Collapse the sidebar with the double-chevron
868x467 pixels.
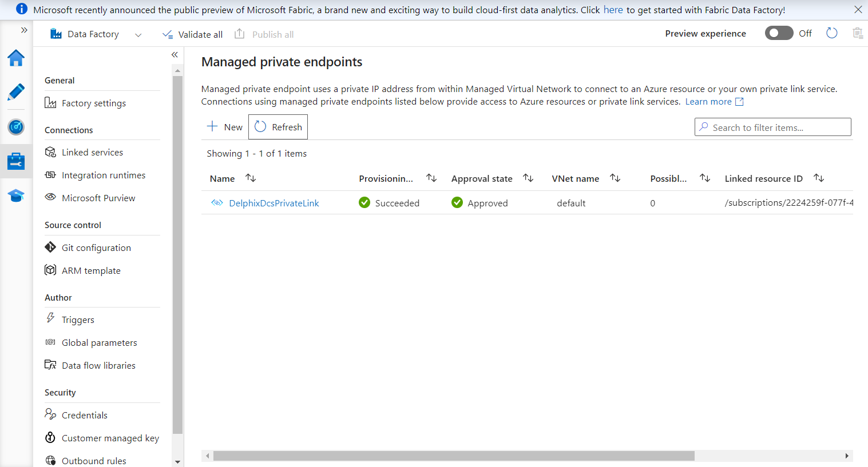point(175,54)
